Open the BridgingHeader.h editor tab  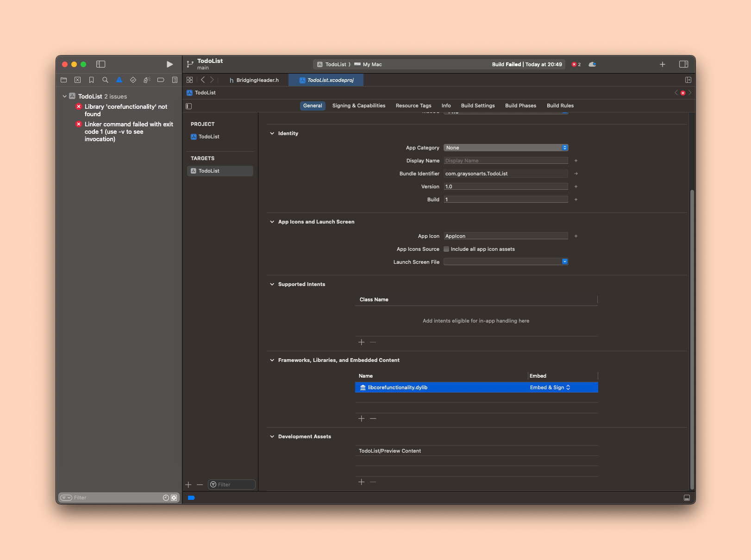[x=254, y=80]
